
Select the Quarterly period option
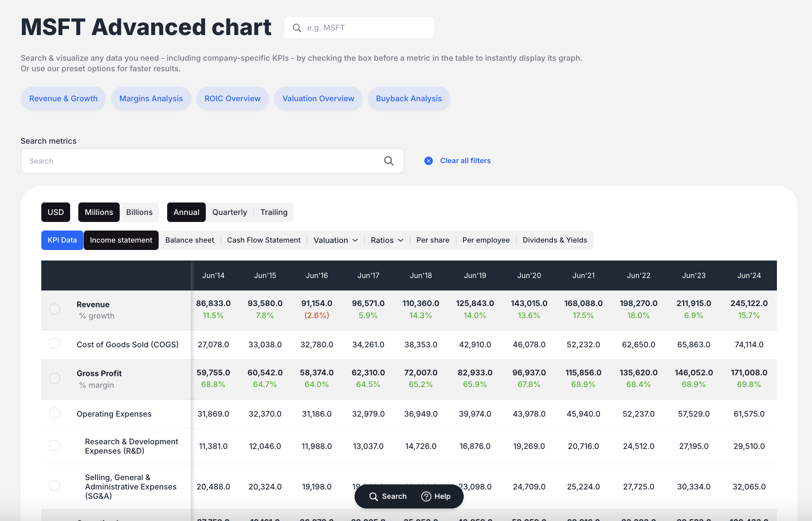[x=229, y=212]
